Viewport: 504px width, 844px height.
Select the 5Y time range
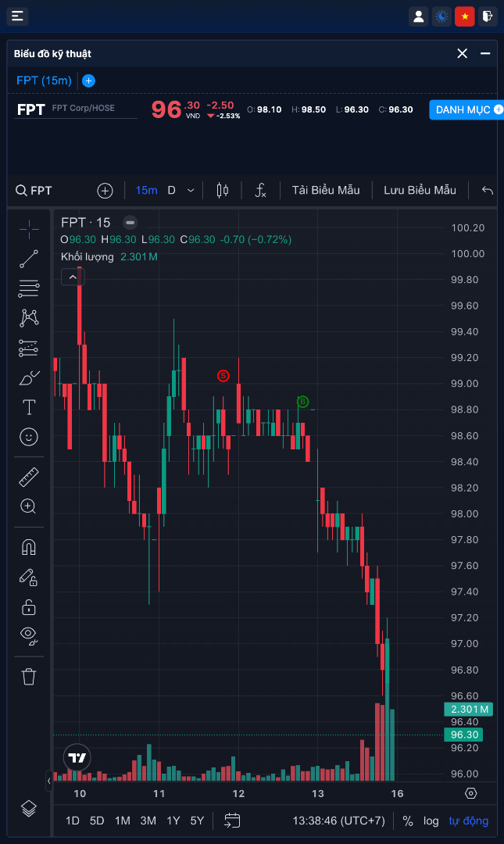pos(197,821)
